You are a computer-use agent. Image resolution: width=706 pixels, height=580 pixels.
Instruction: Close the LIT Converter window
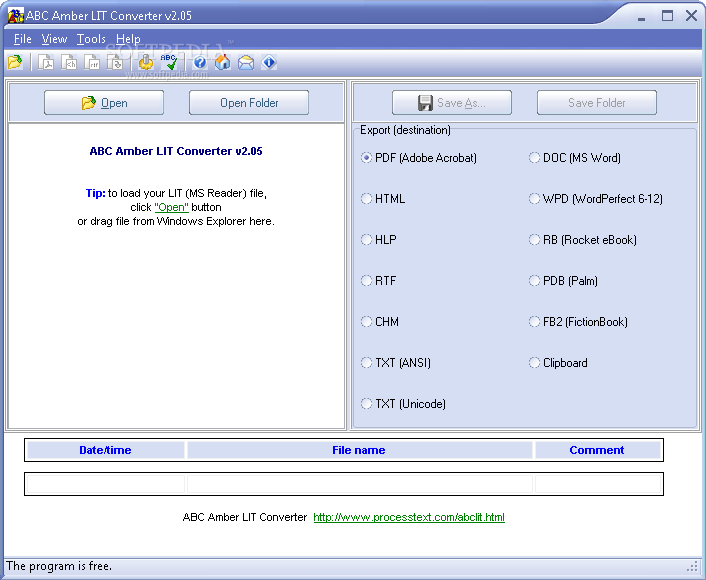click(692, 16)
